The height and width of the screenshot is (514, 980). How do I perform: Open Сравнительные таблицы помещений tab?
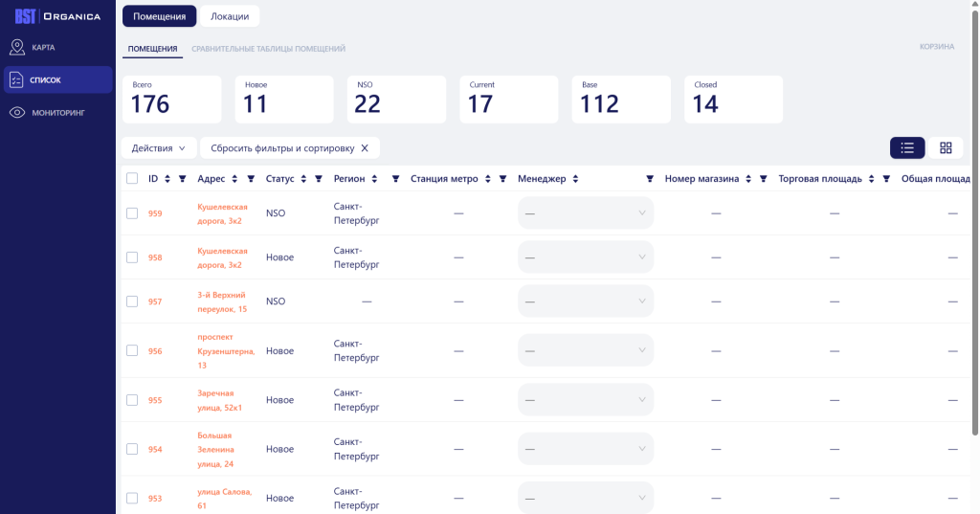[x=268, y=49]
